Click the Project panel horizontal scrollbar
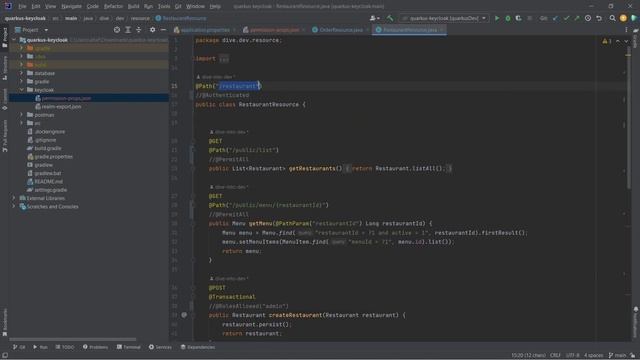The width and height of the screenshot is (640, 360). [x=73, y=339]
